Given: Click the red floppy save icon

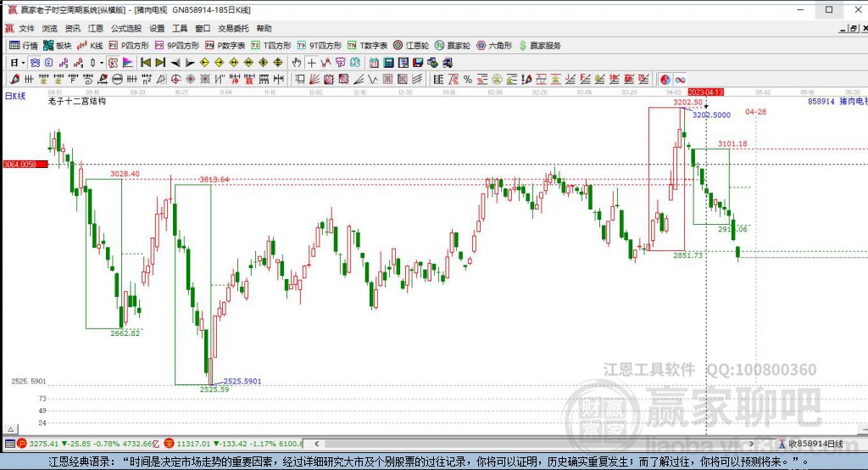Looking at the screenshot, I should pos(418,63).
